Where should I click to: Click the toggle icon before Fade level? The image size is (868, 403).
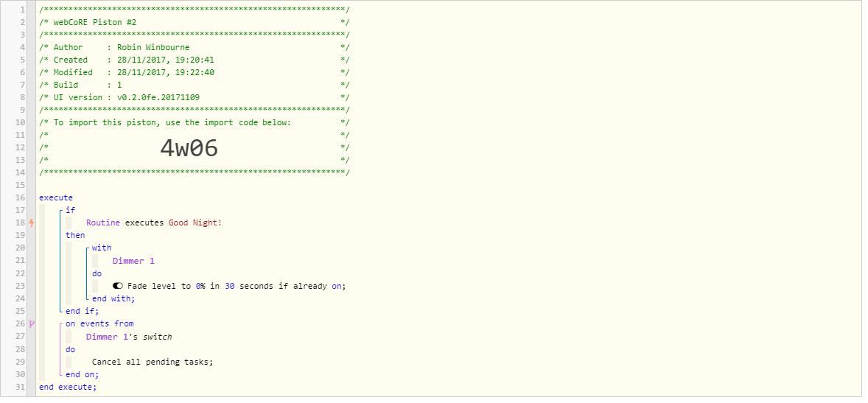(118, 286)
